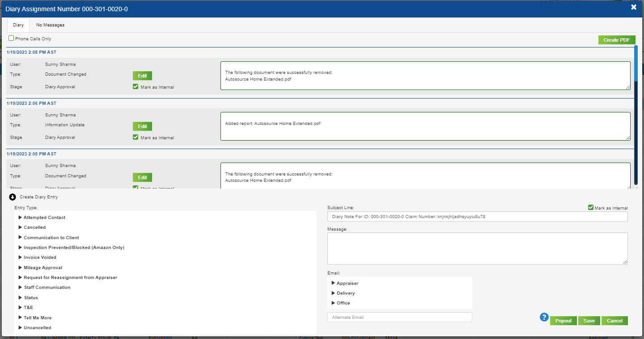Toggle Mark as Internal above the Subject Line
Screen dimensions: 644x339
[591, 207]
